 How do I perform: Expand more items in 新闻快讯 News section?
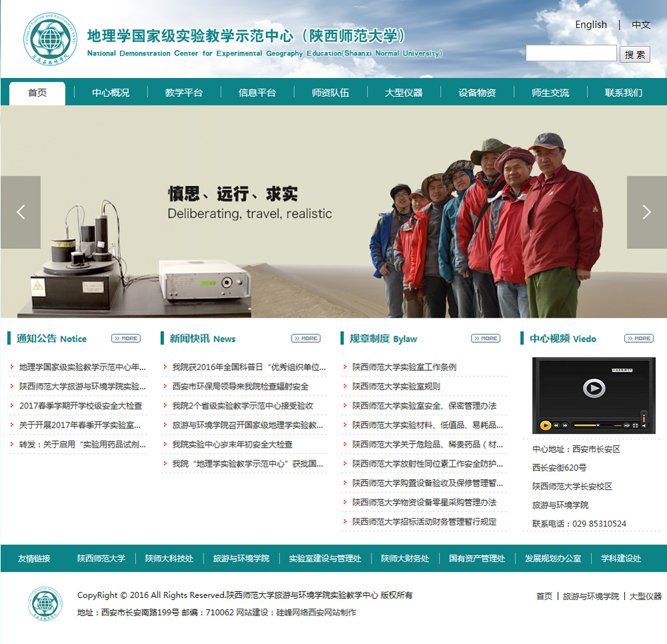pos(305,338)
